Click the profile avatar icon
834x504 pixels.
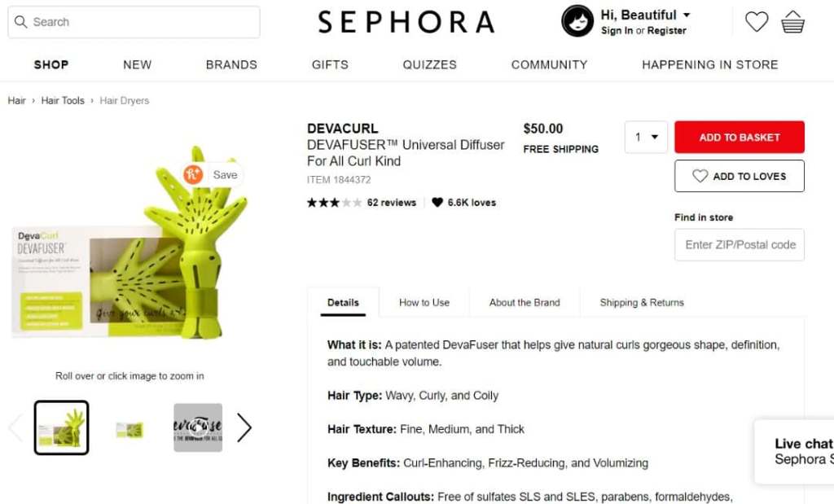[577, 21]
